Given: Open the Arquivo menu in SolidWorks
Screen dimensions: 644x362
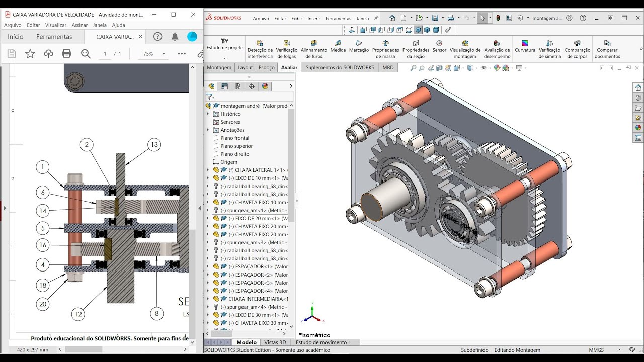Looking at the screenshot, I should [261, 19].
